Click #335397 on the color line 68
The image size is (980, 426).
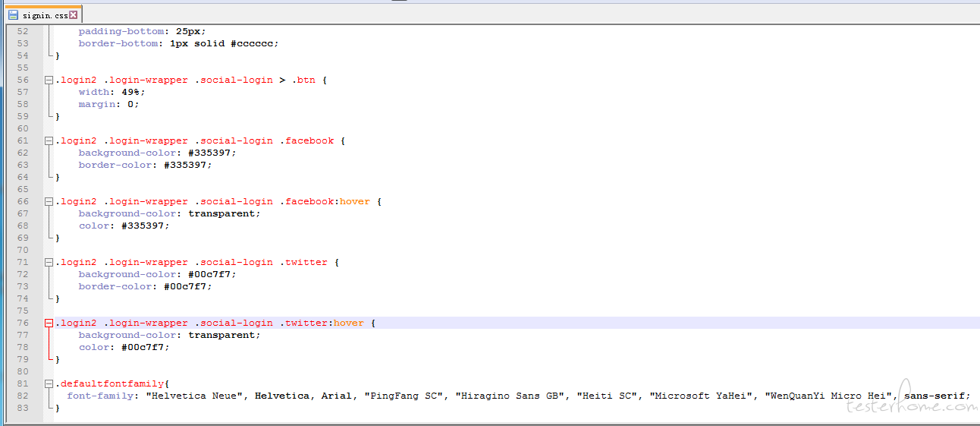(x=143, y=226)
